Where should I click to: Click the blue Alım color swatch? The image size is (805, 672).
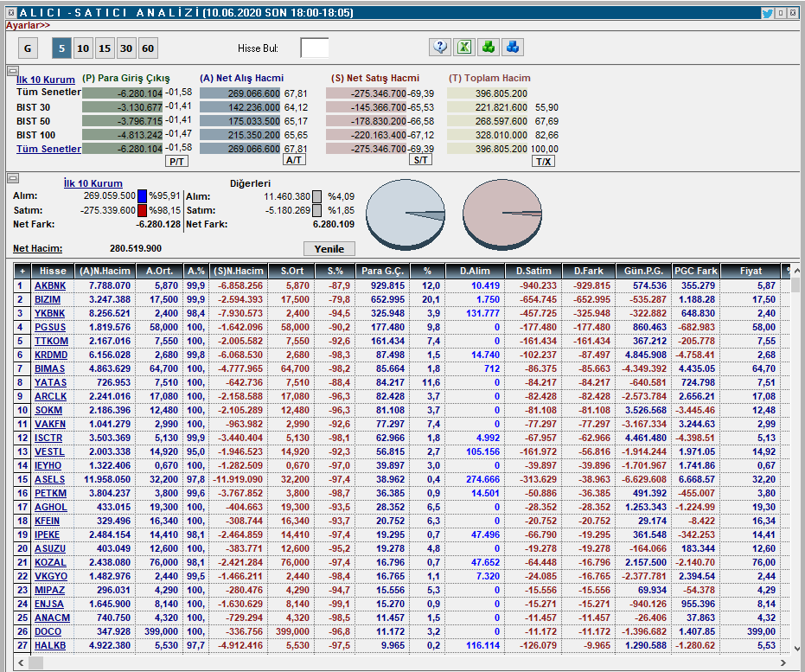click(x=142, y=195)
